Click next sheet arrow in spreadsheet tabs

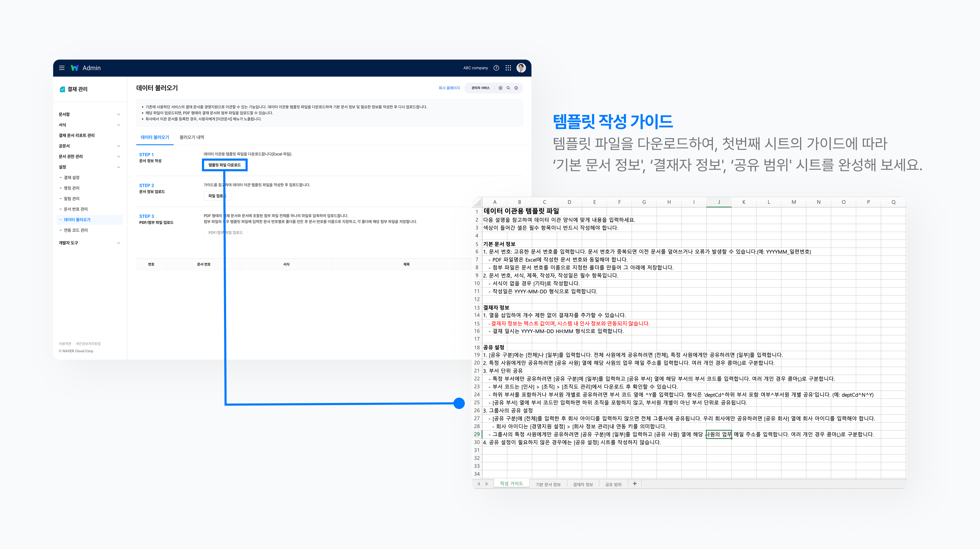[487, 484]
